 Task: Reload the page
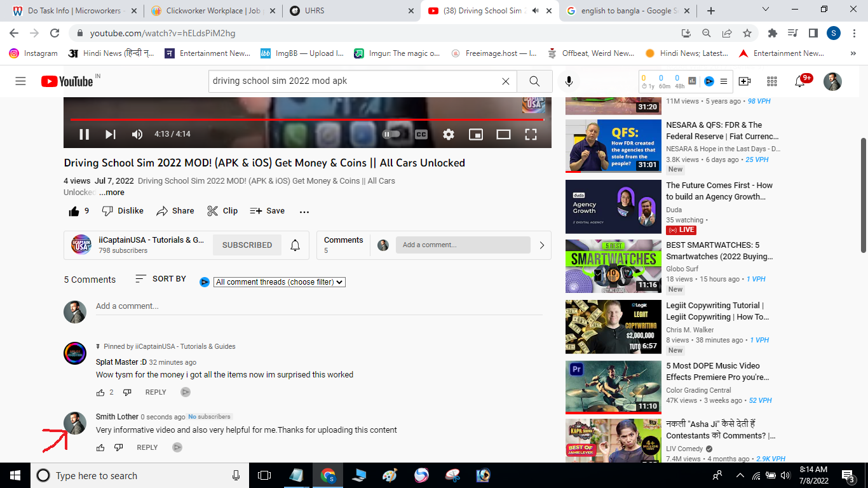(x=55, y=33)
